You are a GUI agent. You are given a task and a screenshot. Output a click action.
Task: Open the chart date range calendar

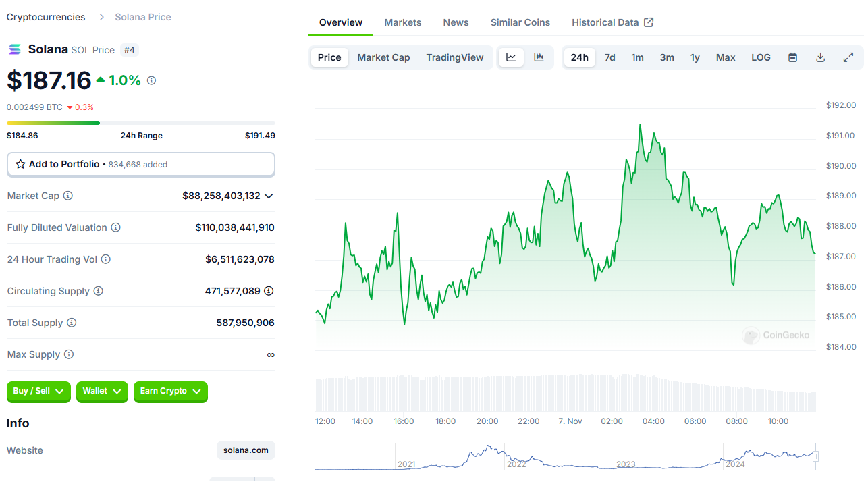pyautogui.click(x=793, y=57)
